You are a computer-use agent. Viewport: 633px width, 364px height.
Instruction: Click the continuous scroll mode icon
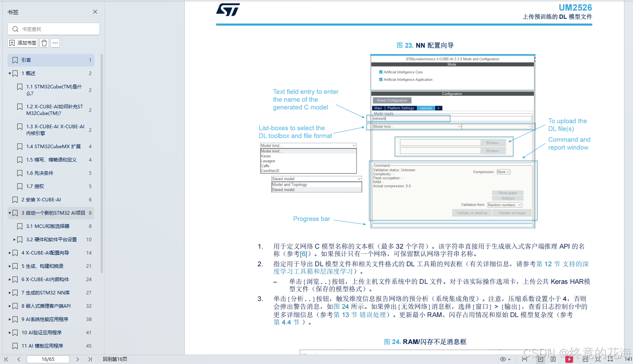pyautogui.click(x=525, y=359)
